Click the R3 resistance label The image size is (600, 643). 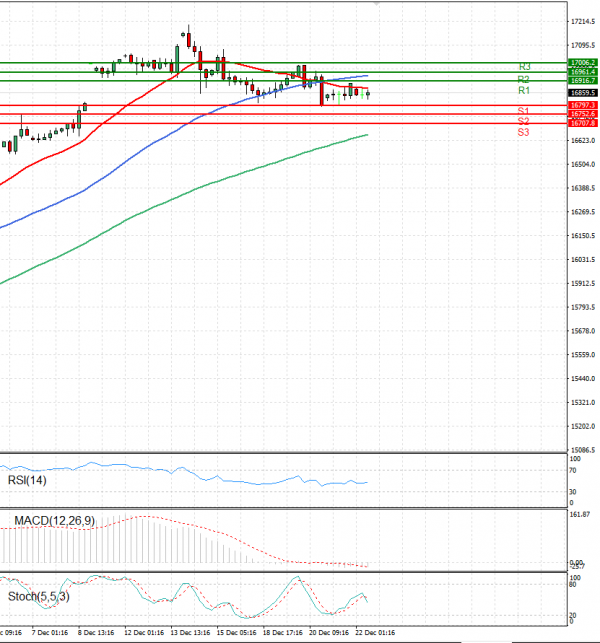point(525,66)
